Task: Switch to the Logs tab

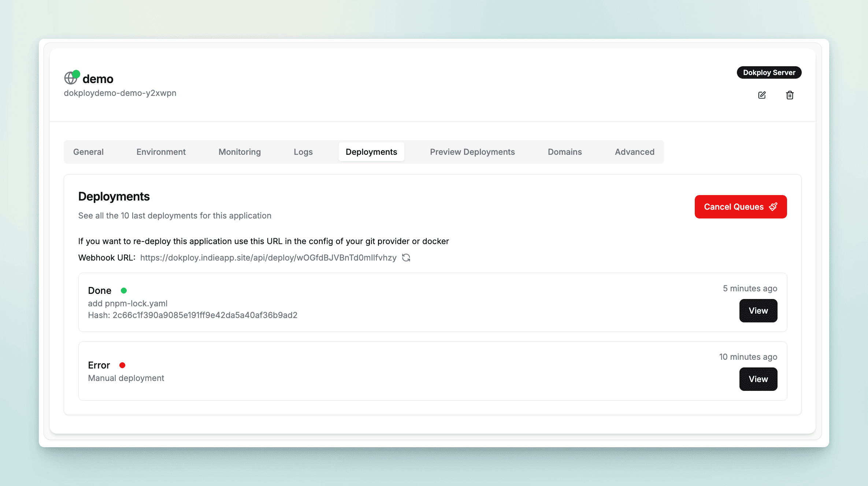Action: pos(303,152)
